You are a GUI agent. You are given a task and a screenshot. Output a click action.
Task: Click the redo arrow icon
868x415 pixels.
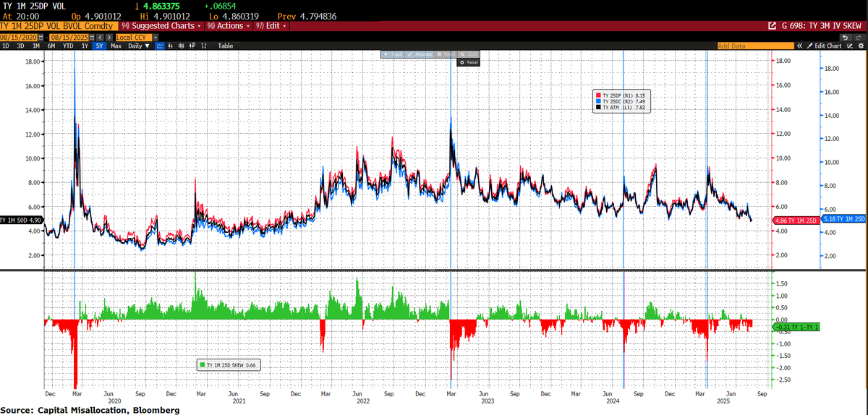pos(859,37)
